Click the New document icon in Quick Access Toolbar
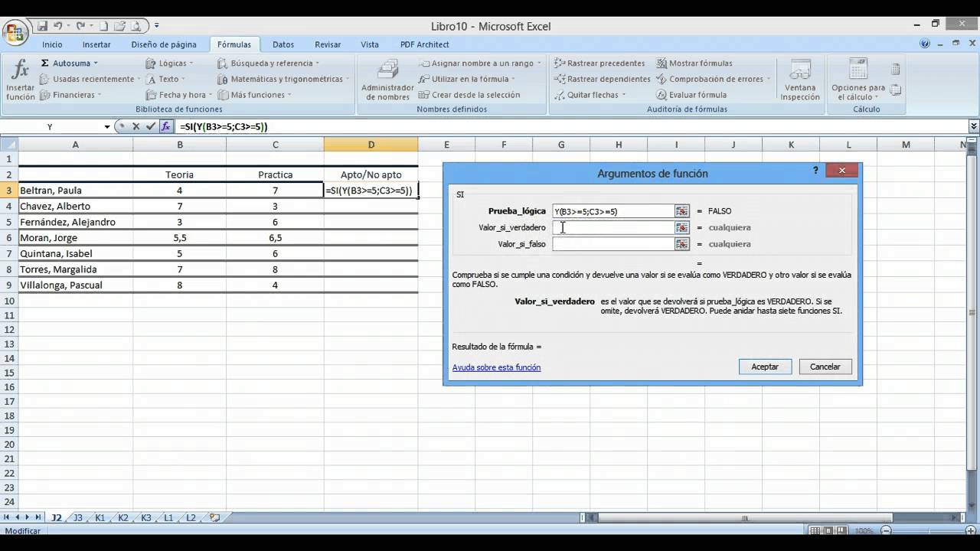980x551 pixels. click(x=103, y=26)
